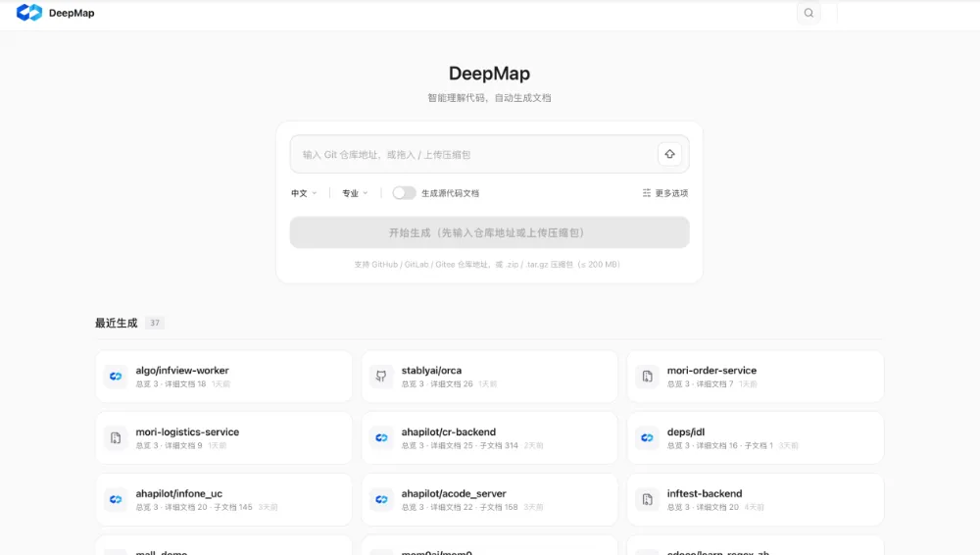Image resolution: width=980 pixels, height=555 pixels.
Task: Click the deps/idl repository icon
Action: click(647, 438)
